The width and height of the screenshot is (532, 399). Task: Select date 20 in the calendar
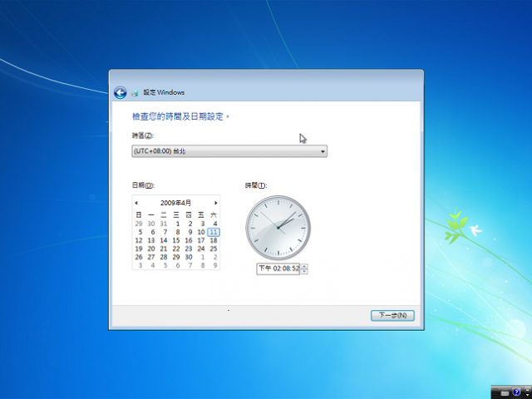tap(151, 249)
